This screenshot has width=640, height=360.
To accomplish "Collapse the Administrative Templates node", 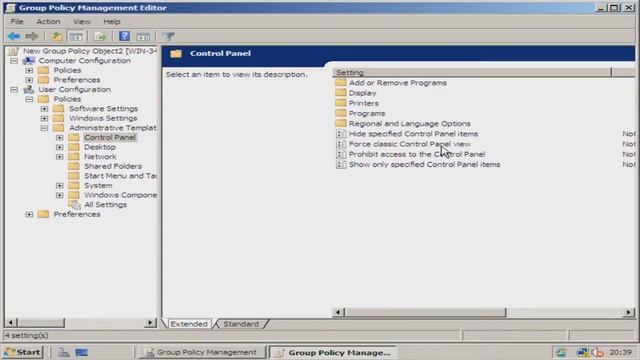I will pos(44,128).
